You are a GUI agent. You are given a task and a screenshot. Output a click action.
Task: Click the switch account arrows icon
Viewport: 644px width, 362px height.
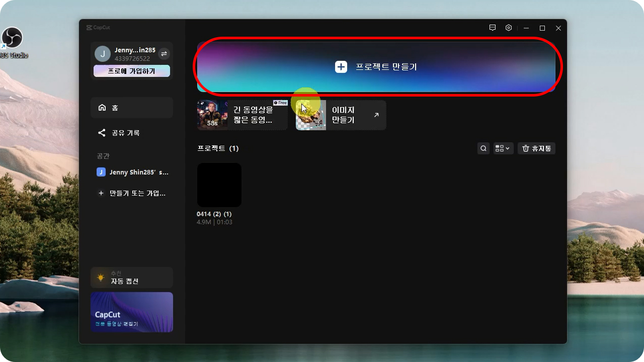pyautogui.click(x=164, y=53)
